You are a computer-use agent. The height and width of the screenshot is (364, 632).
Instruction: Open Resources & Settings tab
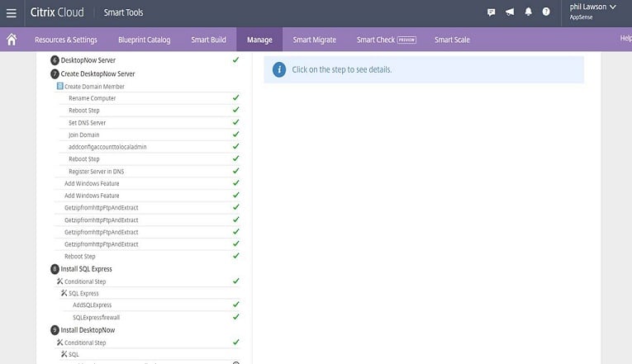[x=66, y=40]
